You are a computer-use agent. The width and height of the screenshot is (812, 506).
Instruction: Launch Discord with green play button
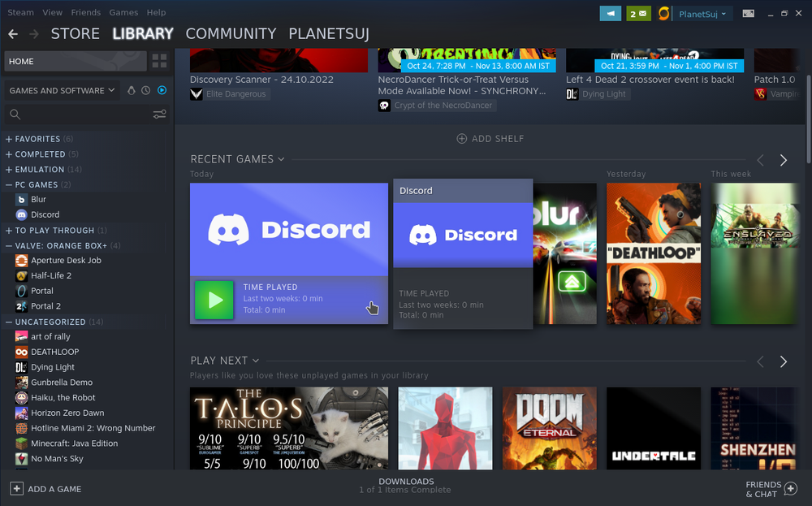pyautogui.click(x=214, y=300)
